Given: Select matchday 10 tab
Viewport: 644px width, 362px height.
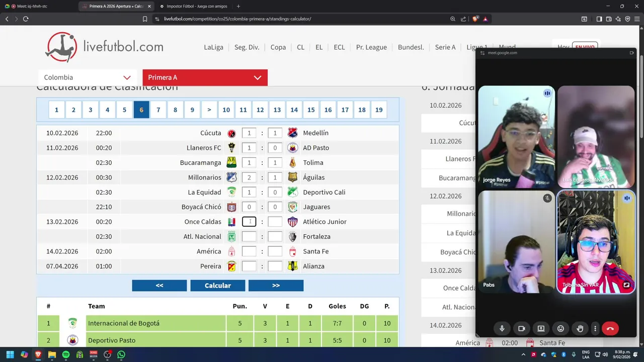Looking at the screenshot, I should click(226, 110).
